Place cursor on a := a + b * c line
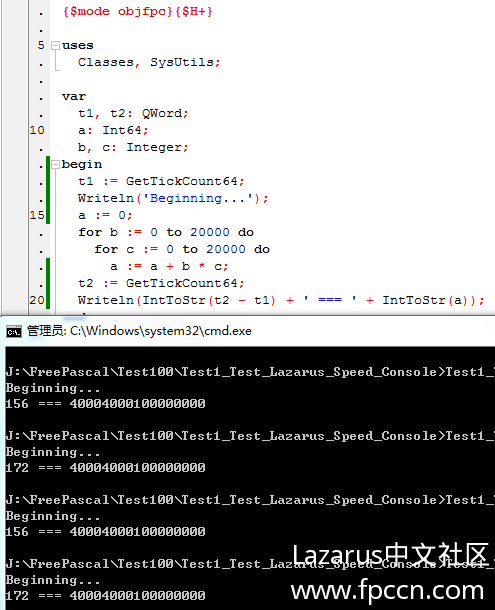Image resolution: width=495 pixels, height=610 pixels. [169, 266]
